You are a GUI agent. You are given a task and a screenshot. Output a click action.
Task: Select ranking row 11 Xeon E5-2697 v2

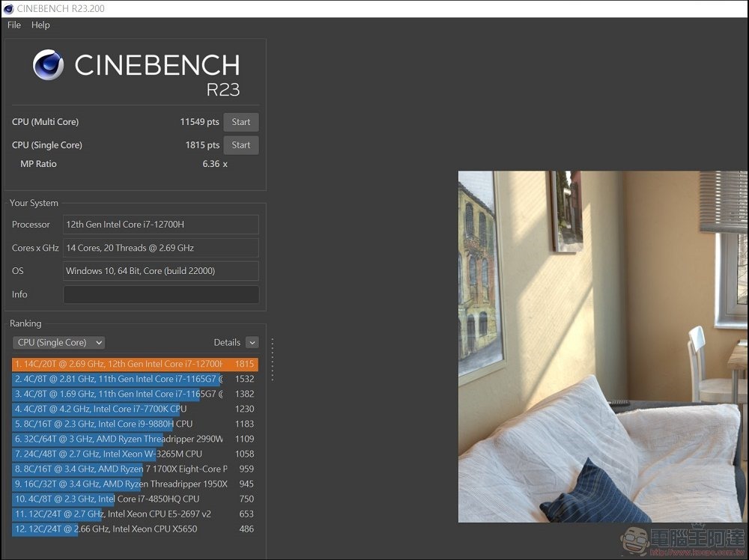click(x=135, y=514)
